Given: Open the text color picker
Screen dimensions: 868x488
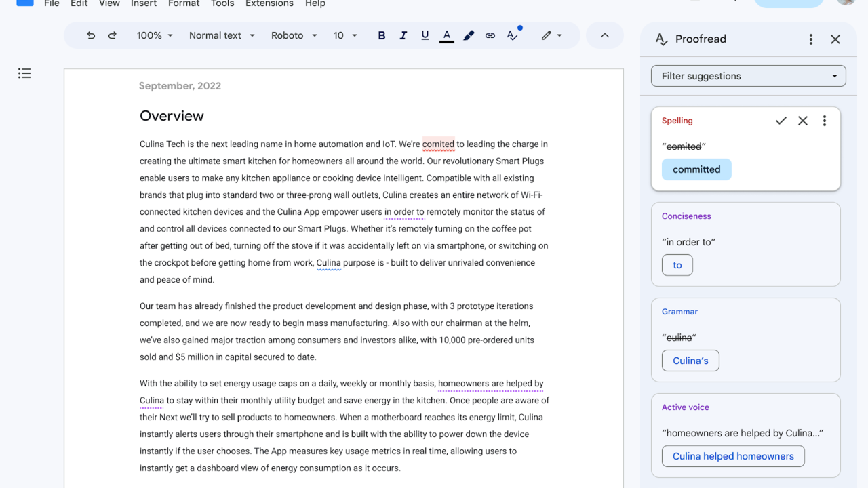Looking at the screenshot, I should click(446, 35).
